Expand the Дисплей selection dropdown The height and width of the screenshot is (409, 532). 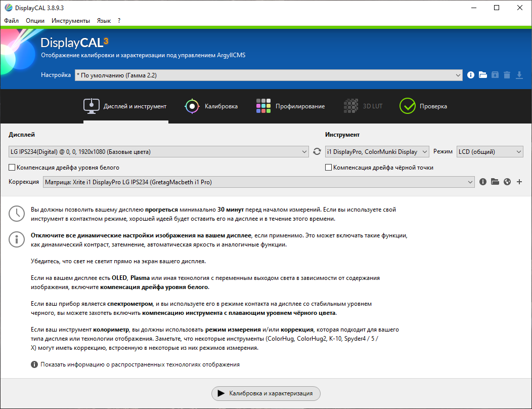[x=158, y=151]
